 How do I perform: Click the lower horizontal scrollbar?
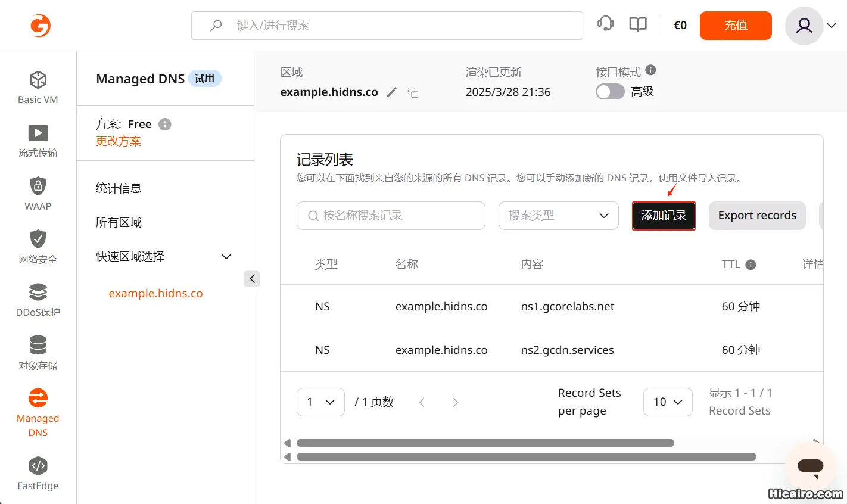526,457
